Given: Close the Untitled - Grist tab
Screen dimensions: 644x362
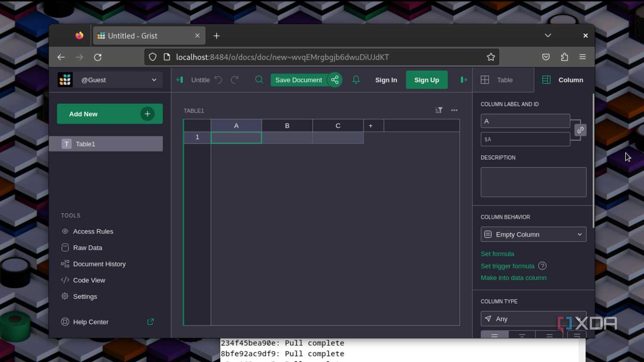Looking at the screenshot, I should [x=197, y=36].
